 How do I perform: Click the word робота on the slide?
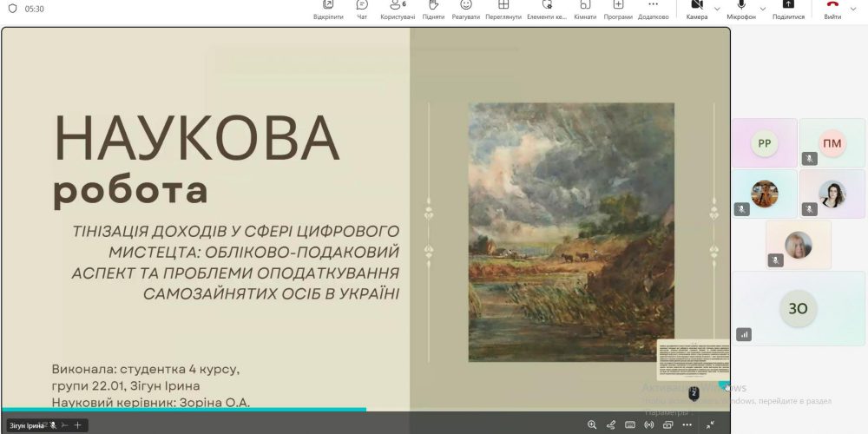click(130, 192)
